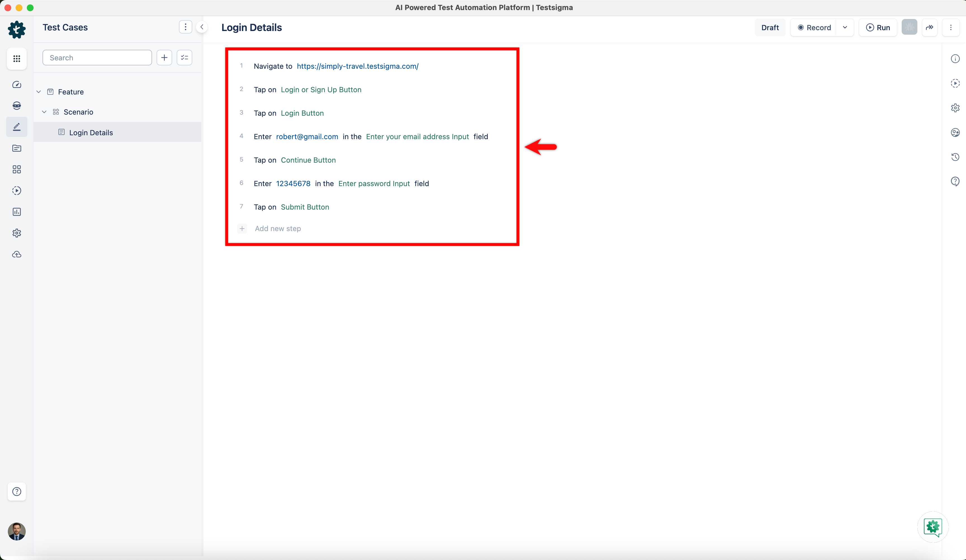966x560 pixels.
Task: Select the Continue Button element in step 5
Action: click(308, 160)
